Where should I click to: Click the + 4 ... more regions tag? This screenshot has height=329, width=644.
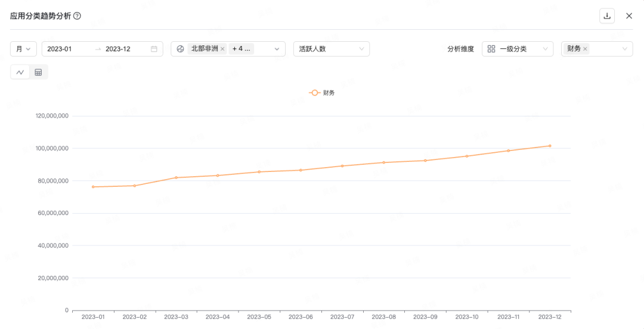click(x=241, y=49)
